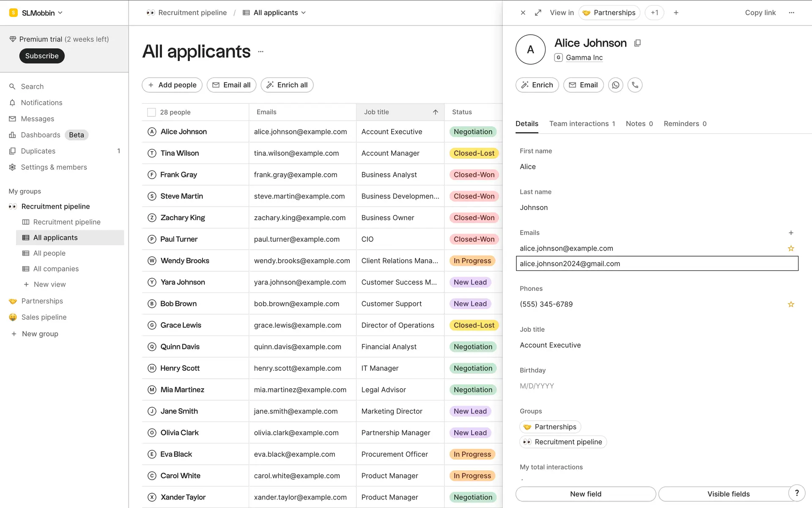This screenshot has width=812, height=508.
Task: Click the Subscribe button
Action: click(42, 56)
